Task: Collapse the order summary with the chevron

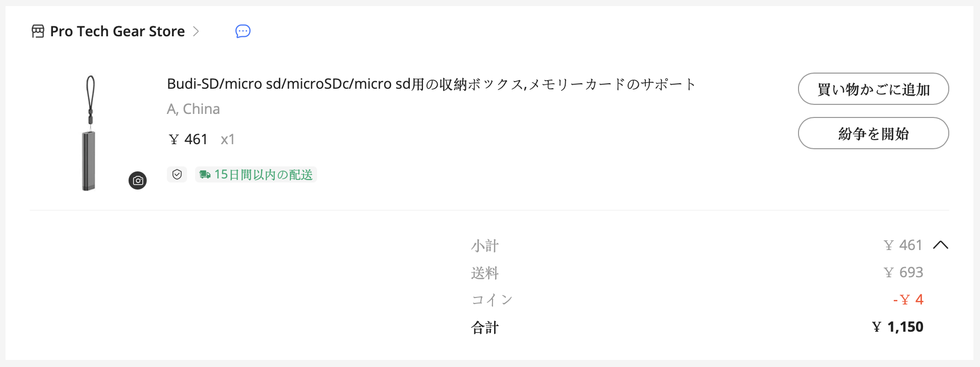Action: tap(942, 245)
